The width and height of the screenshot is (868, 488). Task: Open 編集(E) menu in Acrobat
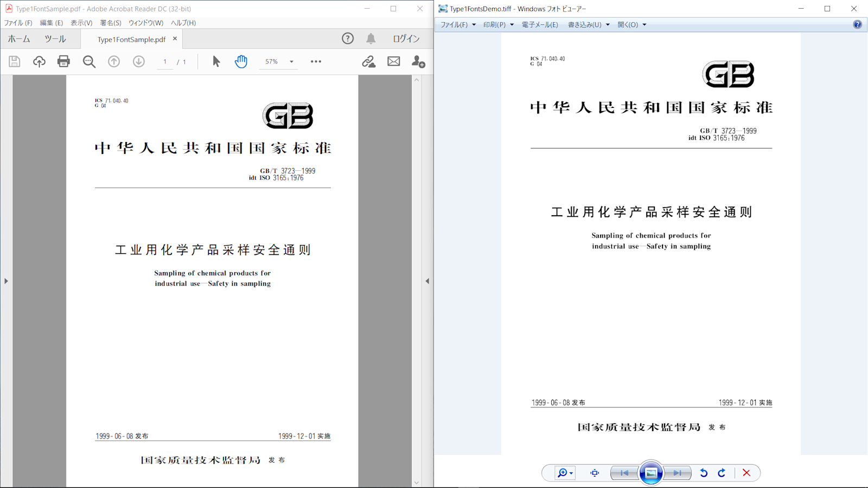click(52, 23)
